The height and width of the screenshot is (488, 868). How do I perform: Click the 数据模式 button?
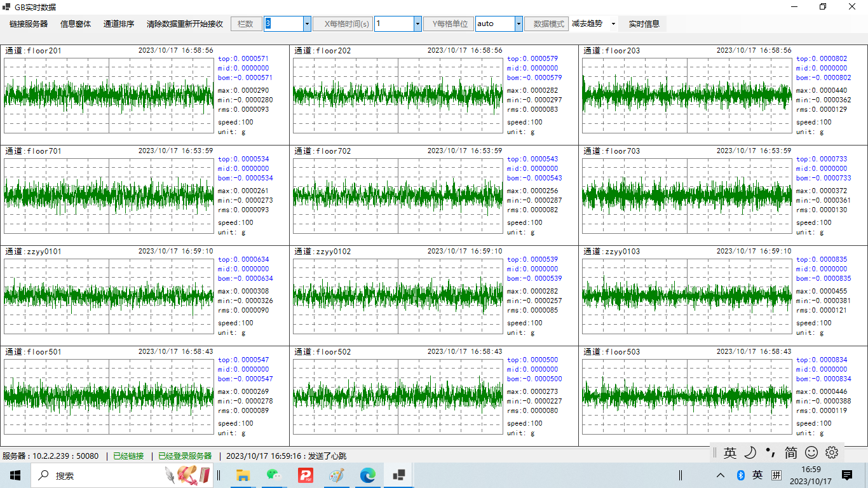[546, 24]
